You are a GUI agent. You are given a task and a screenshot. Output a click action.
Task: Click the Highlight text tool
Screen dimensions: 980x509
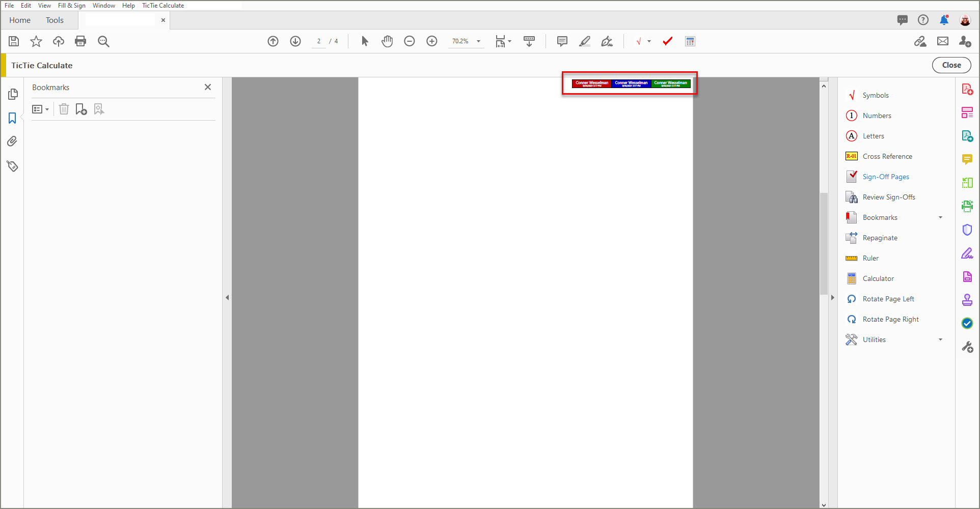click(584, 41)
